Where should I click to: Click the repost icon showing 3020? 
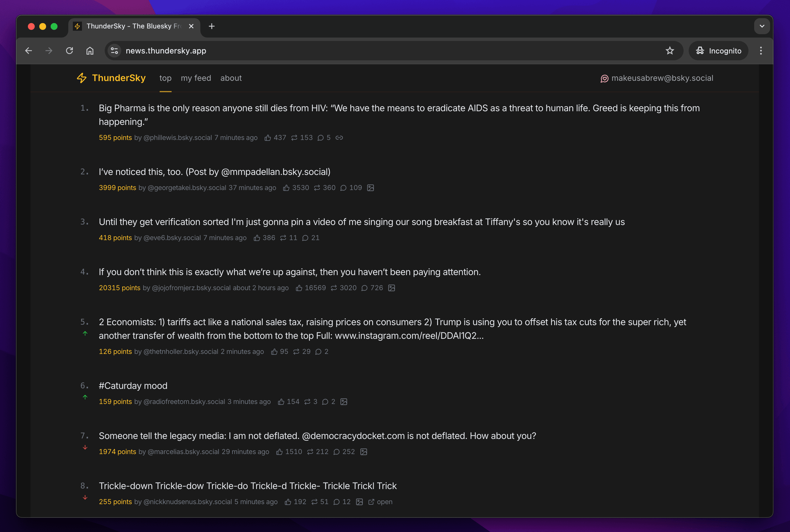334,288
